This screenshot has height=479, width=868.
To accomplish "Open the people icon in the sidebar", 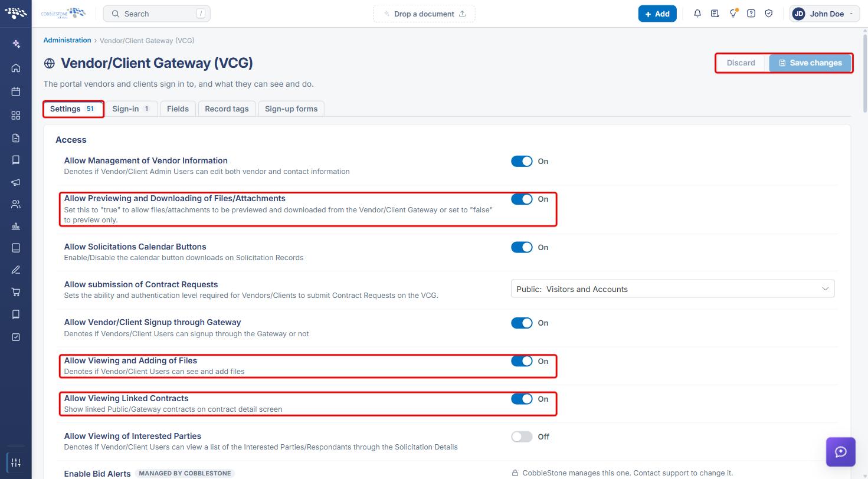I will (x=16, y=205).
